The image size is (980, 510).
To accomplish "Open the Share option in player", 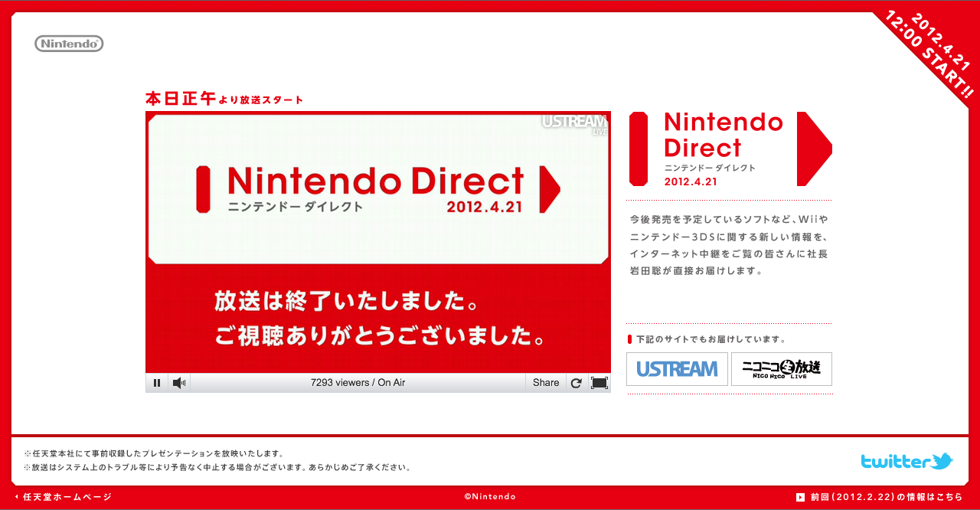I will [x=546, y=383].
